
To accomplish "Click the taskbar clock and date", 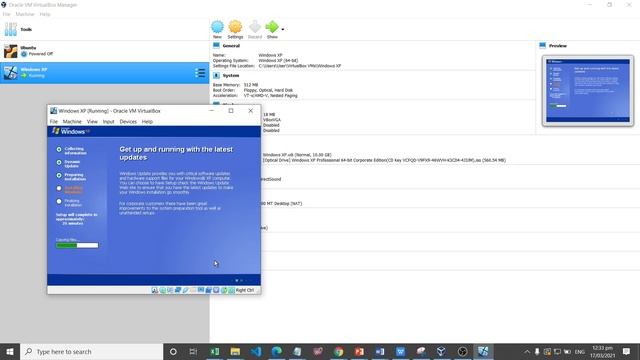I will (602, 351).
